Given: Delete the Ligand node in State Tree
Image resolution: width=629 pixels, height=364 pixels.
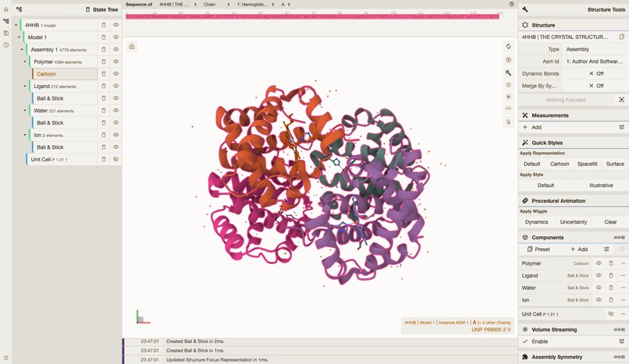Looking at the screenshot, I should tap(104, 86).
